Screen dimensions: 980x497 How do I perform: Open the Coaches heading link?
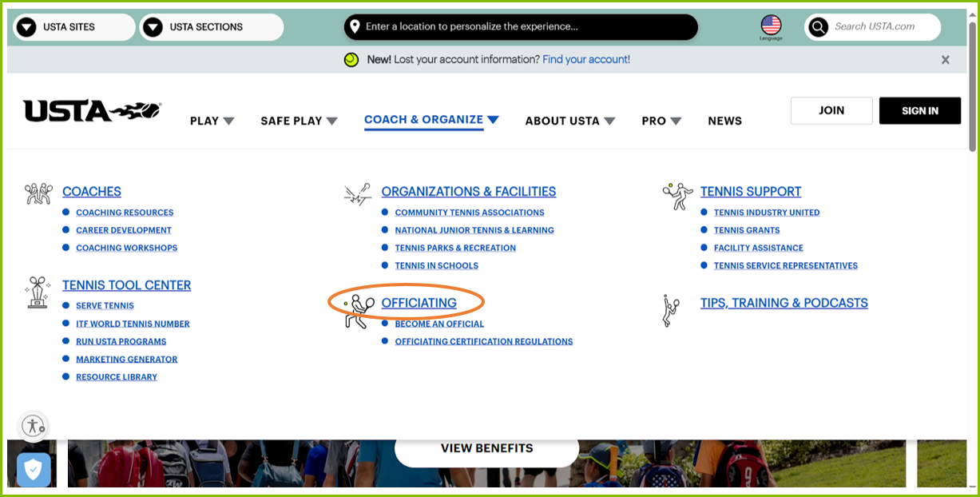[x=92, y=192]
